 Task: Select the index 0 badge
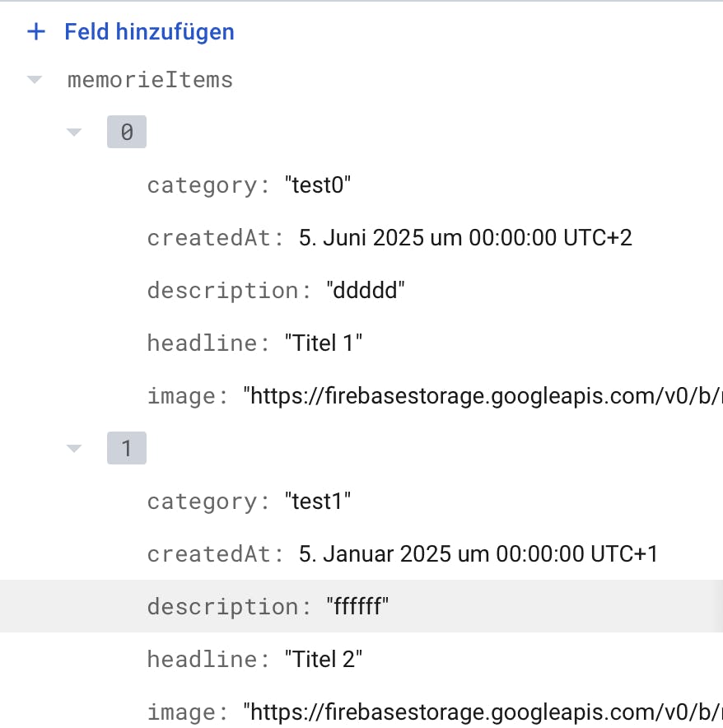[127, 132]
